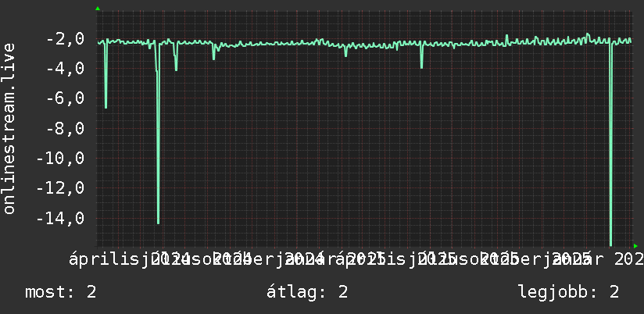Click the 'átlag: 2' average value text
The height and width of the screenshot is (314, 644).
coord(307,292)
